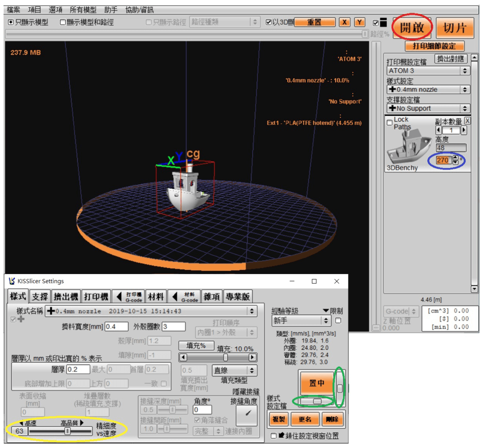Click the plus icon under 樣式名稱
486x448 pixels.
[21, 319]
